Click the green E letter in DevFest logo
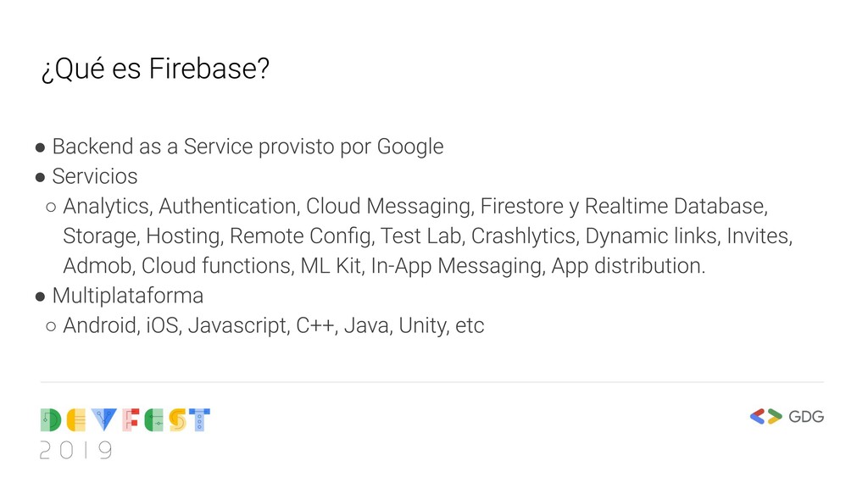 coord(153,419)
